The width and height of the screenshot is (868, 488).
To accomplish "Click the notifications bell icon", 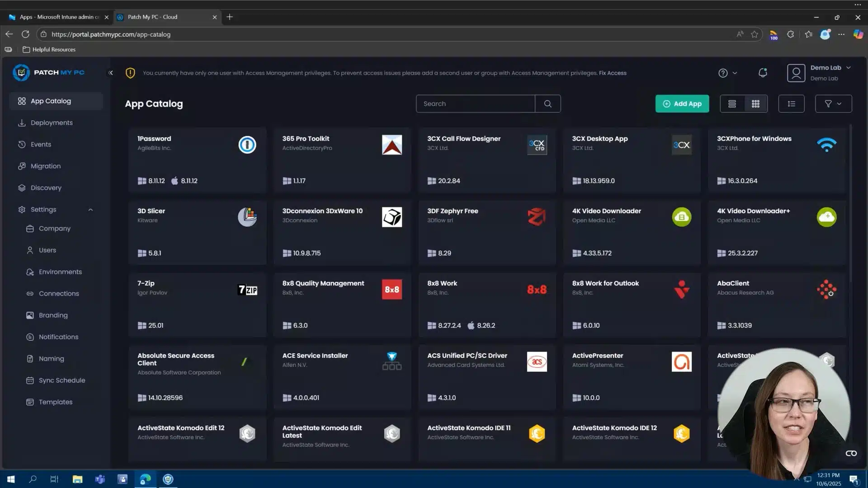I will [x=763, y=73].
